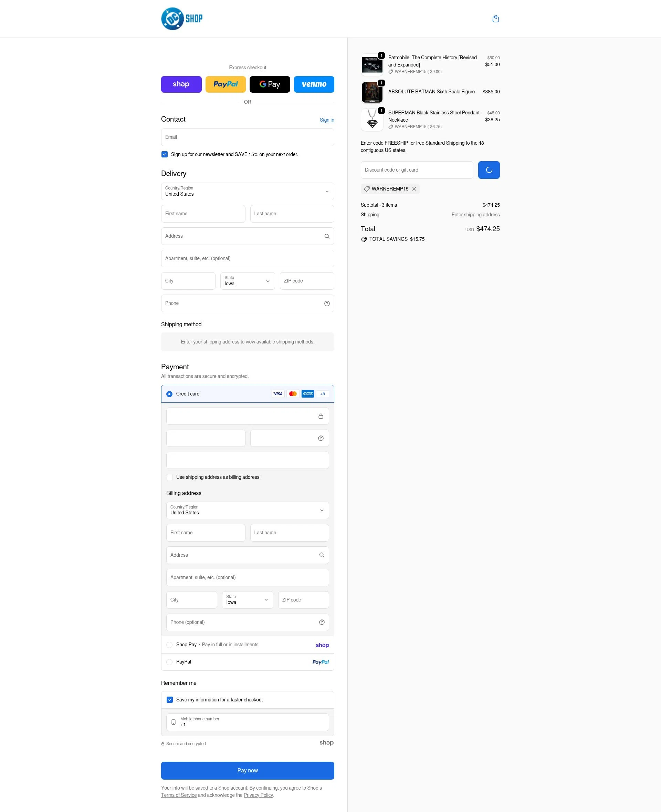Click the Sign in link
This screenshot has width=661, height=812.
[327, 120]
